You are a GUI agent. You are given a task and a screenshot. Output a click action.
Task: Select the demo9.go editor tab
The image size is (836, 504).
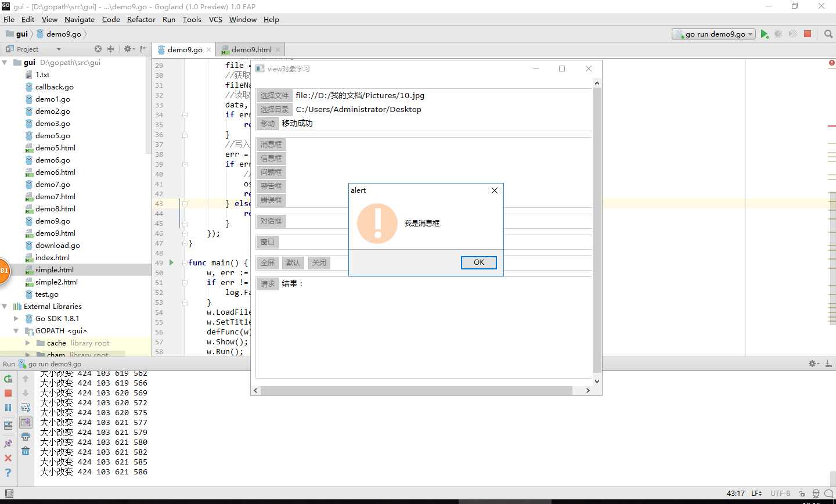click(185, 49)
